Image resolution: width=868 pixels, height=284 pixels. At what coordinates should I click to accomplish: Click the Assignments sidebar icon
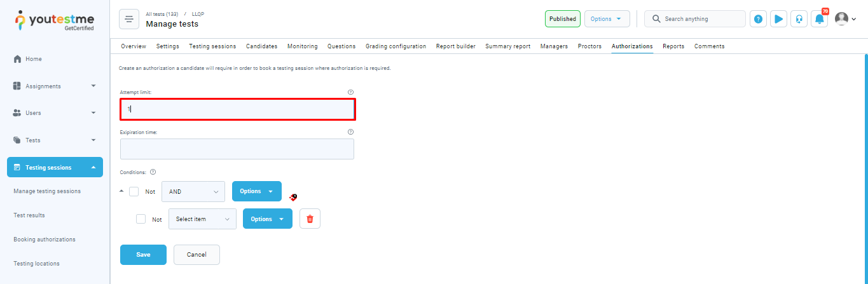point(18,86)
